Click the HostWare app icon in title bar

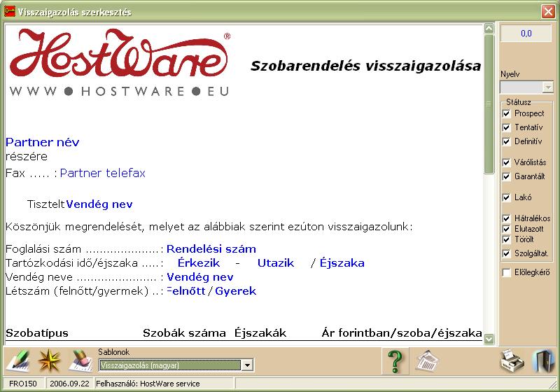pyautogui.click(x=10, y=11)
